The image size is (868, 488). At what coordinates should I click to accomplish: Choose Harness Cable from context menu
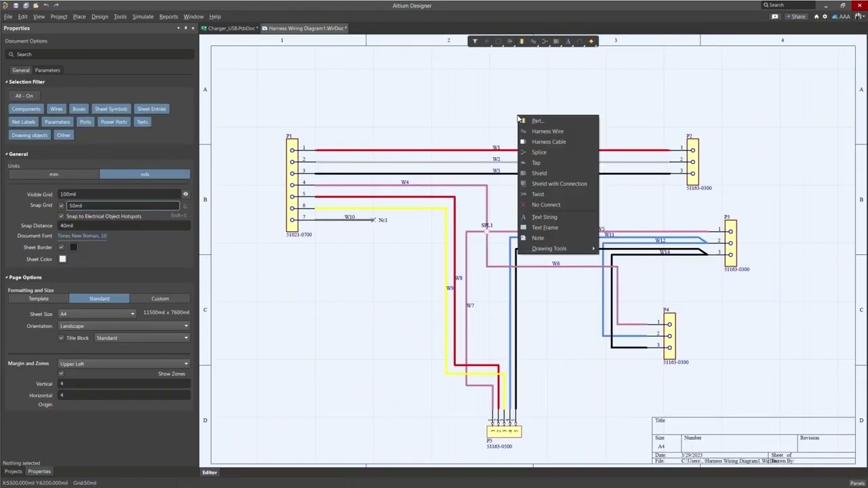click(x=549, y=142)
